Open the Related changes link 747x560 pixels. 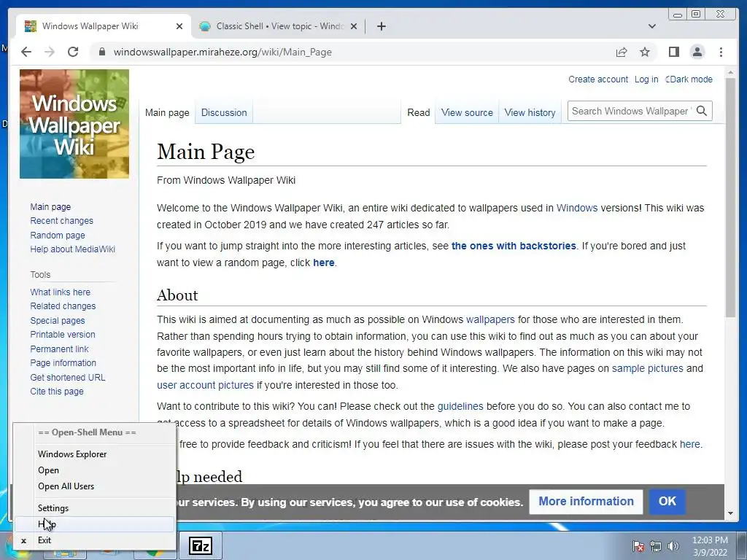click(63, 306)
